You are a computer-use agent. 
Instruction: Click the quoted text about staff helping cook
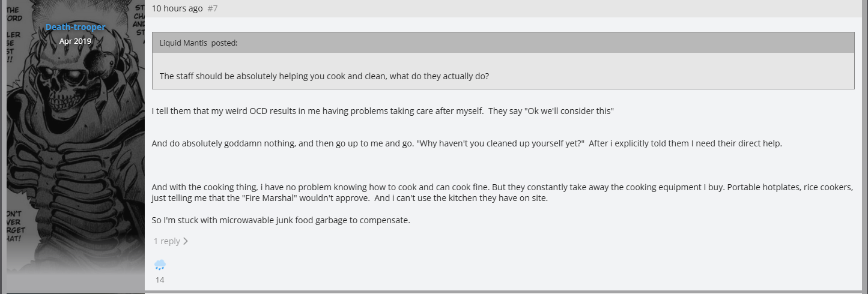pyautogui.click(x=324, y=77)
